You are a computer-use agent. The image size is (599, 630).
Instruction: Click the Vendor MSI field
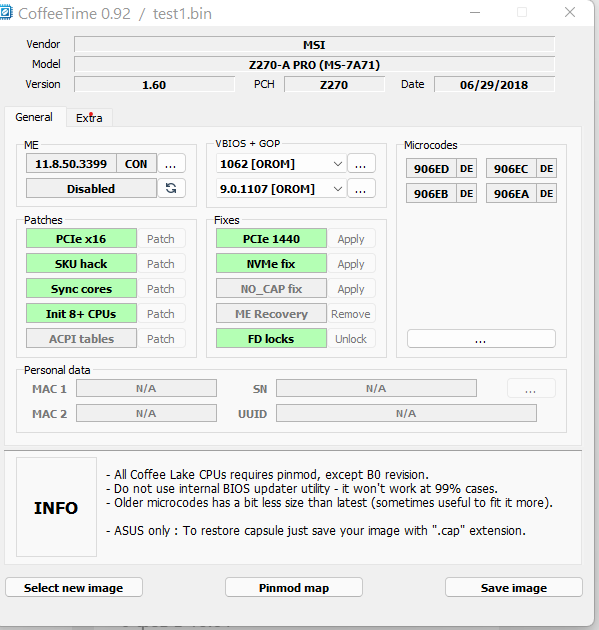pyautogui.click(x=315, y=44)
